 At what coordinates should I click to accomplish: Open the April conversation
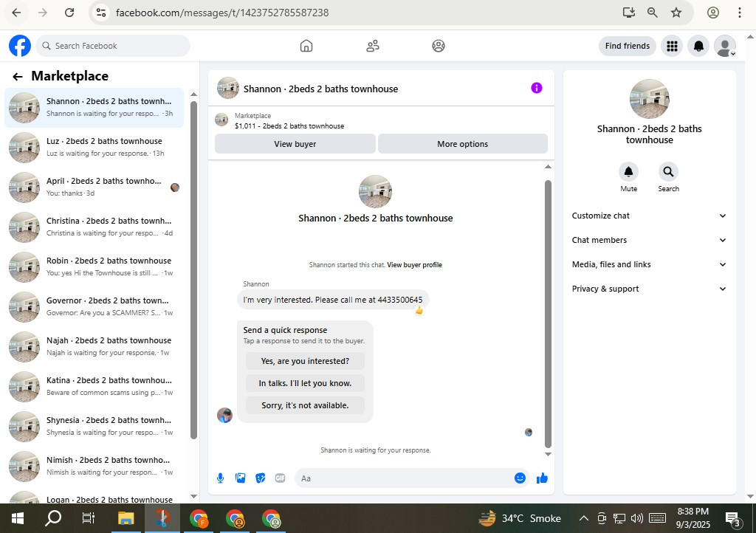pyautogui.click(x=94, y=187)
